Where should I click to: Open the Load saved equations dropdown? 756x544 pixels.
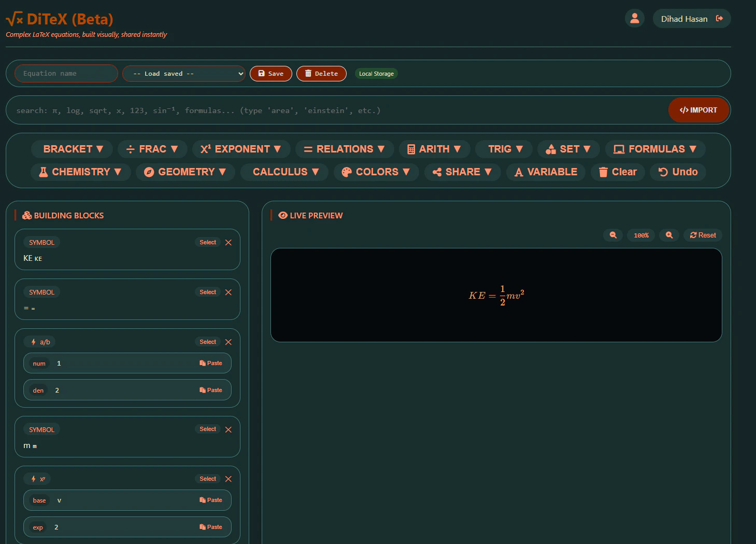tap(183, 73)
